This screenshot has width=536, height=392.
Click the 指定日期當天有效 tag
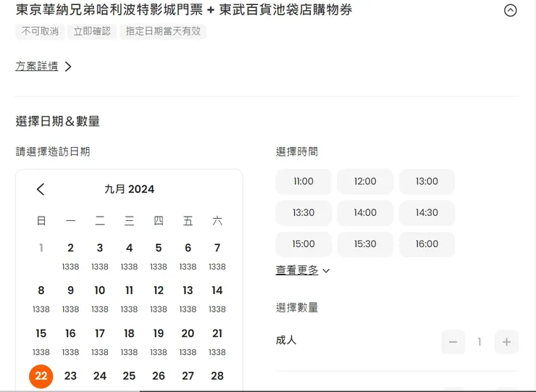coord(163,31)
